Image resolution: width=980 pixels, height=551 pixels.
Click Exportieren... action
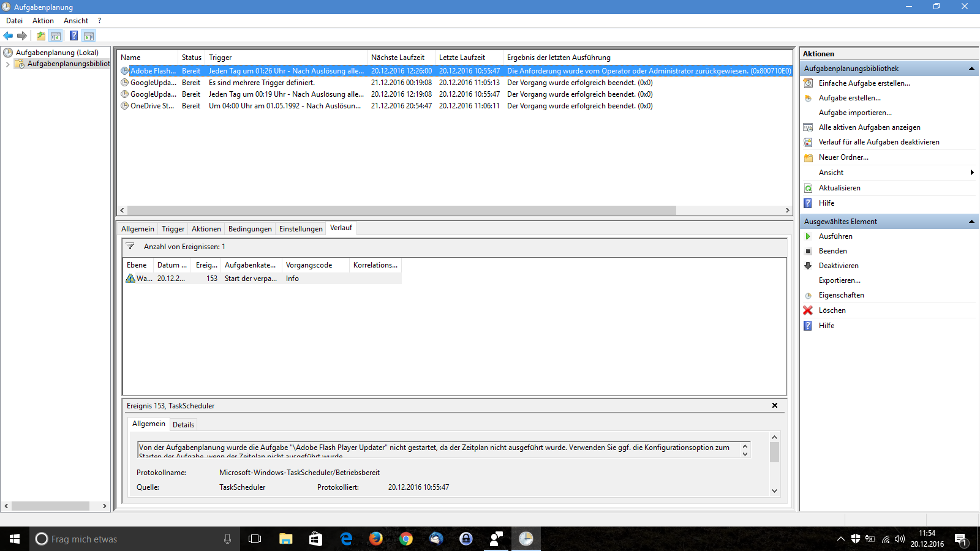pyautogui.click(x=839, y=280)
